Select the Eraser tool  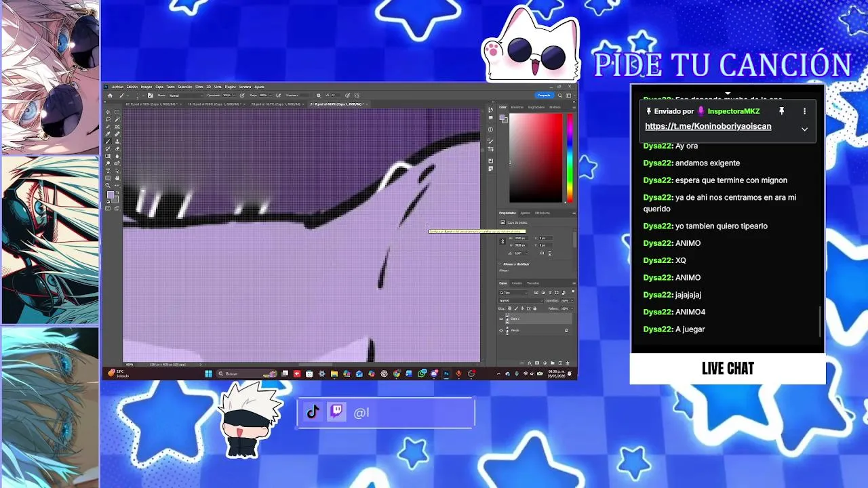(x=117, y=149)
